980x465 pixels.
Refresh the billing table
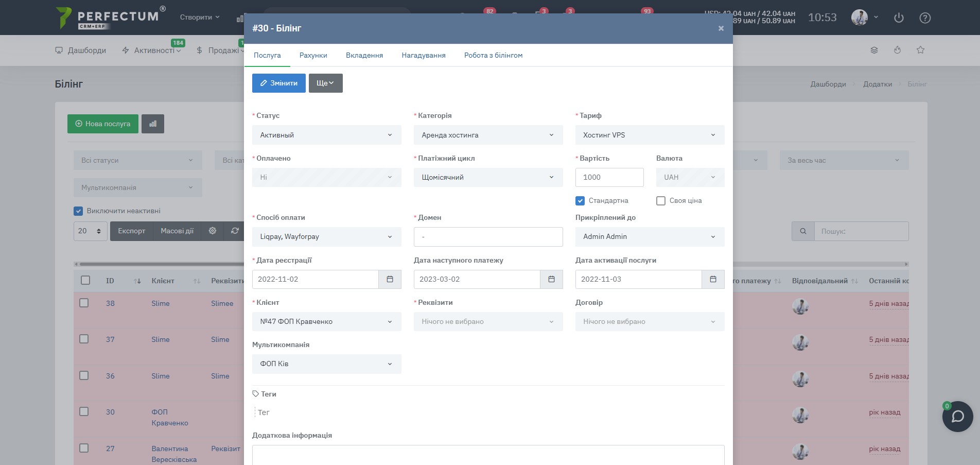coord(235,231)
